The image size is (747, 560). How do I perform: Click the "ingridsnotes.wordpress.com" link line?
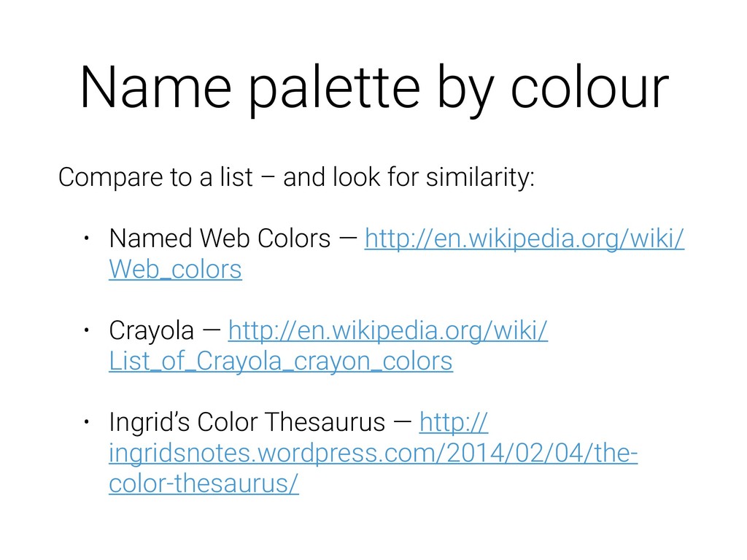pos(372,454)
